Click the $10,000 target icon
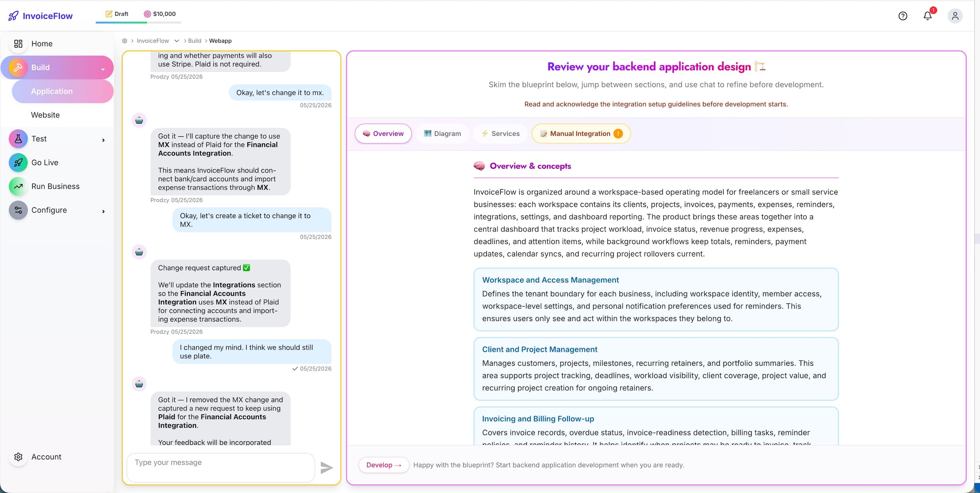980x493 pixels. tap(147, 14)
